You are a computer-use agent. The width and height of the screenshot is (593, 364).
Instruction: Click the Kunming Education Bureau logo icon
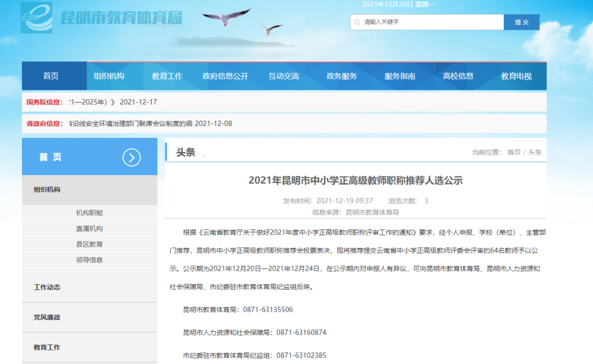pyautogui.click(x=36, y=18)
